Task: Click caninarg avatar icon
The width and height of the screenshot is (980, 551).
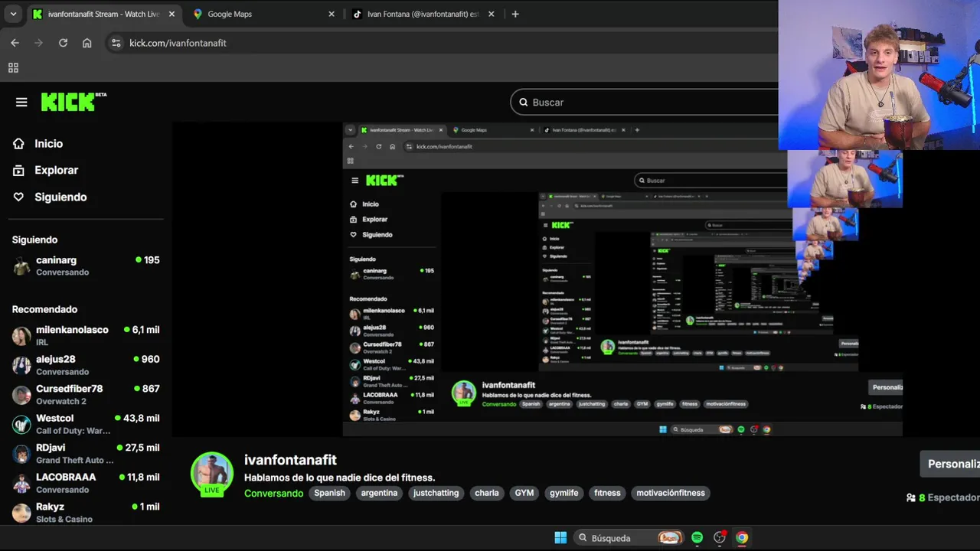Action: pyautogui.click(x=21, y=266)
